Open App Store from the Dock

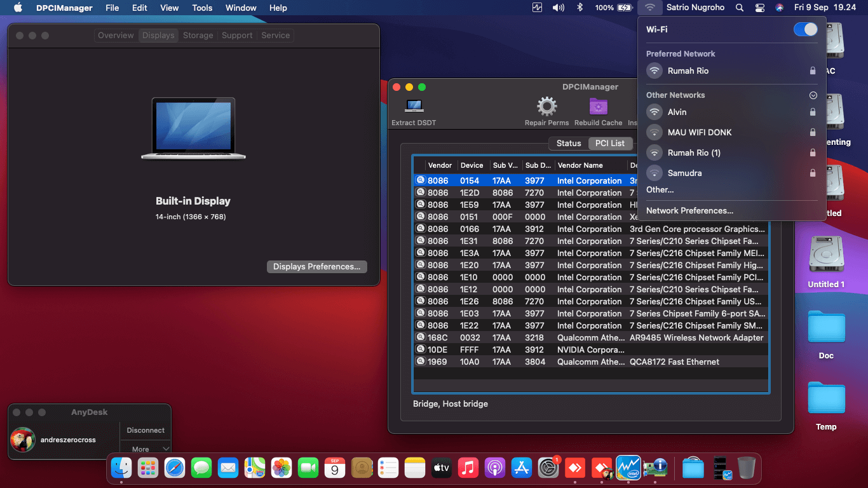522,468
